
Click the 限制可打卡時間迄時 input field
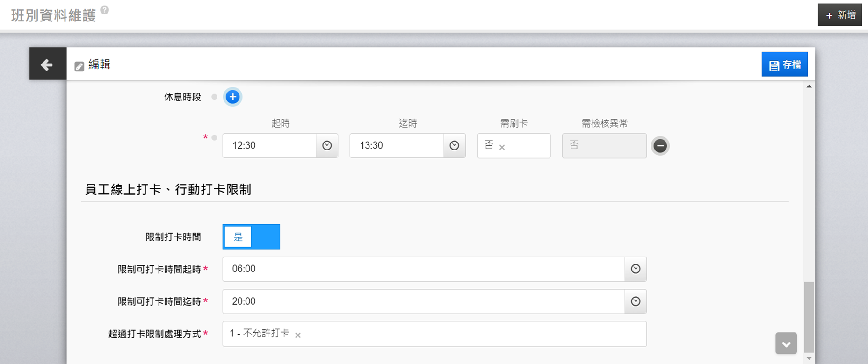423,301
